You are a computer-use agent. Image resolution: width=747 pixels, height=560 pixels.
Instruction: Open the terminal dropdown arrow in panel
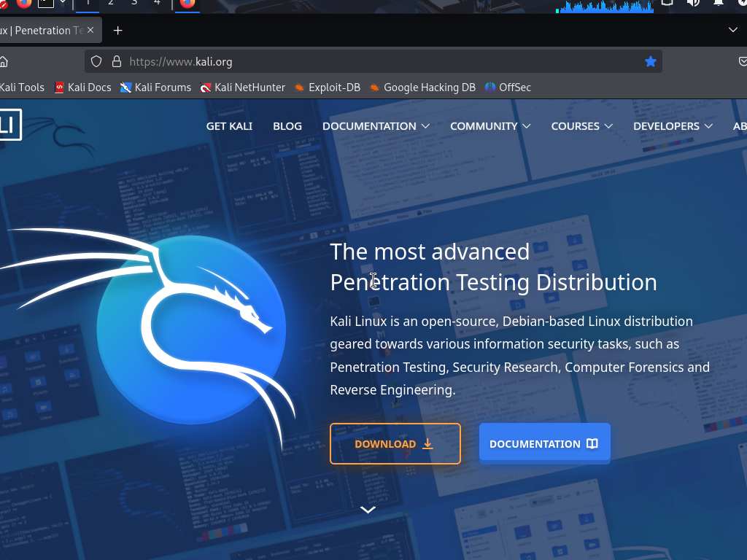pyautogui.click(x=63, y=2)
